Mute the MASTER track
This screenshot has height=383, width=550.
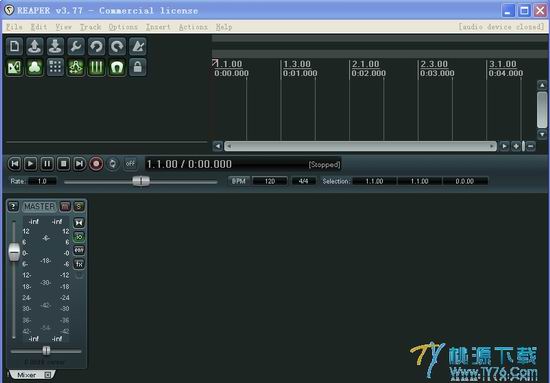click(65, 206)
